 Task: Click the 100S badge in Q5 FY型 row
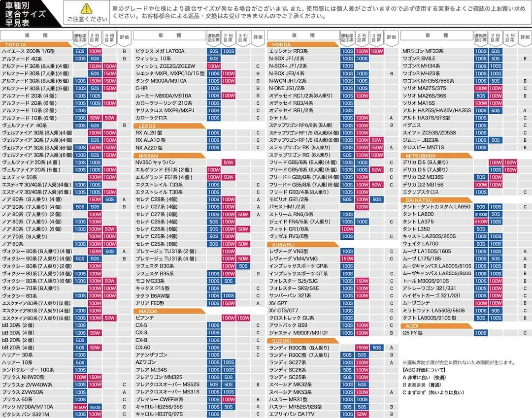click(x=480, y=333)
